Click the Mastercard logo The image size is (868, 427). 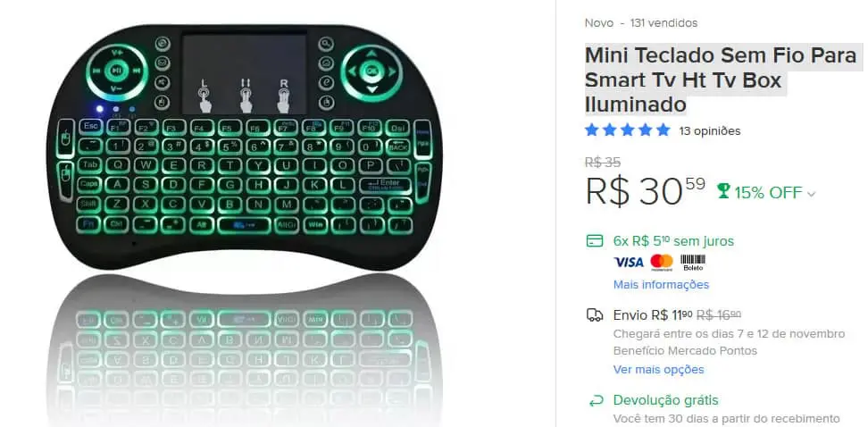(x=662, y=262)
